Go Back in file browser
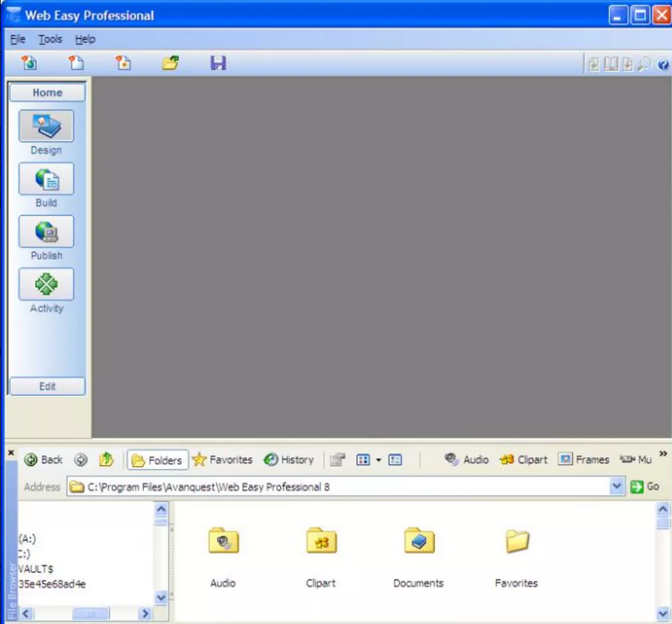 coord(43,460)
